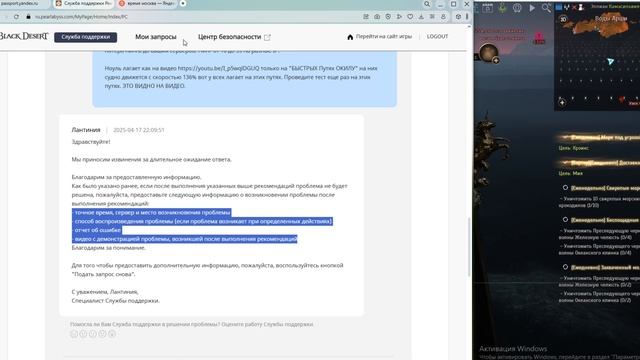The image size is (640, 360).
Task: Click the page vertical scrollbar thumb
Action: tap(469, 247)
